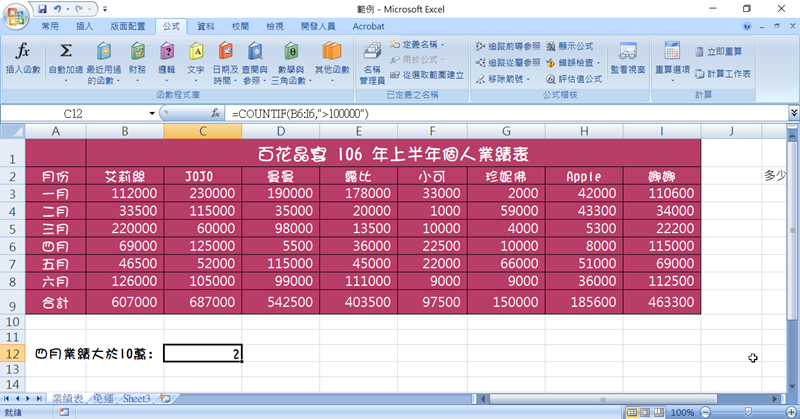Expand the Name Box dropdown arrow
This screenshot has height=419, width=800.
pos(152,113)
